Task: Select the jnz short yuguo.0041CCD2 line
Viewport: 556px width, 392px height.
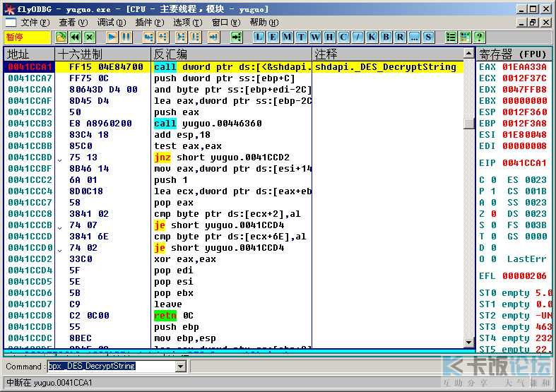Action: [x=222, y=158]
